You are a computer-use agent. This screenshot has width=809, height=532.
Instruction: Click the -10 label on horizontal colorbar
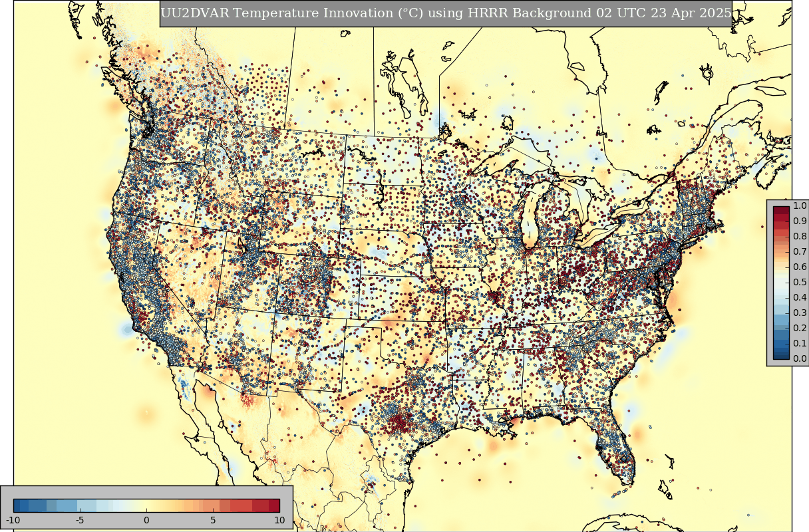click(13, 519)
